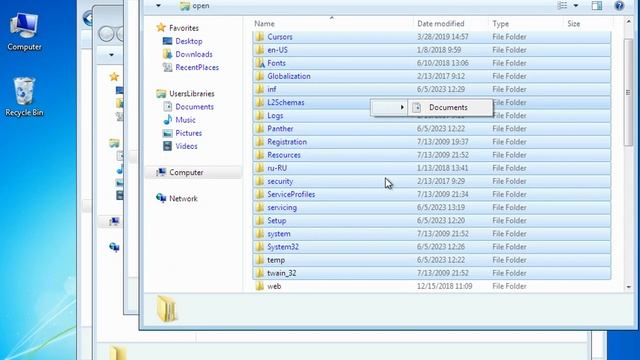Select the servicing folder icon
640x360 pixels.
260,207
